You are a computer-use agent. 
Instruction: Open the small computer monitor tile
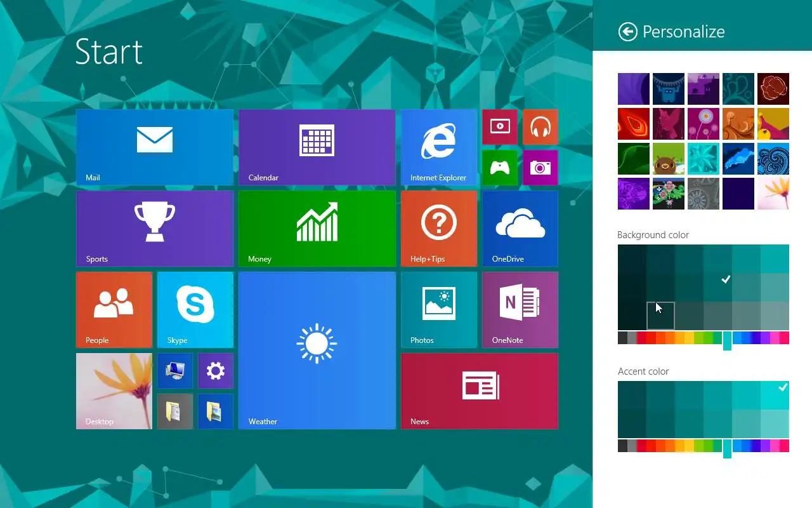[x=175, y=371]
